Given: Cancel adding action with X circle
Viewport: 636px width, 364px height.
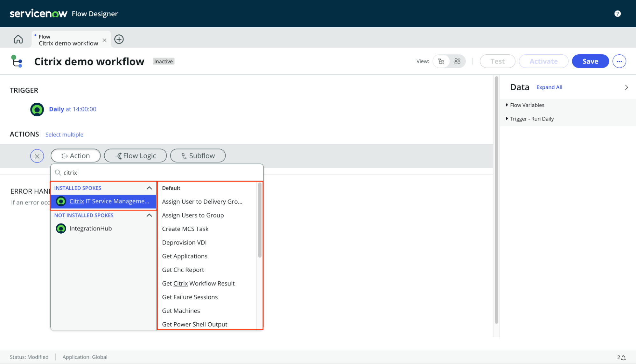Looking at the screenshot, I should (37, 156).
